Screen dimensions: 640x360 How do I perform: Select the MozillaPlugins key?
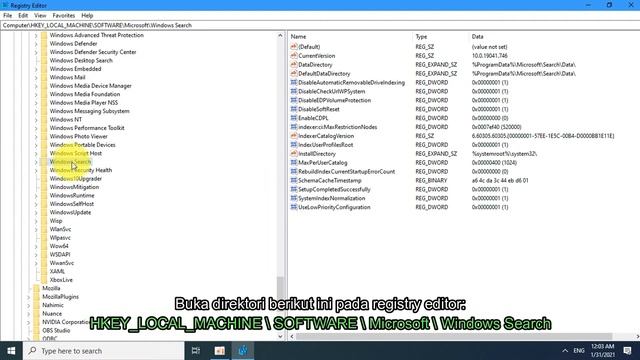pyautogui.click(x=60, y=297)
